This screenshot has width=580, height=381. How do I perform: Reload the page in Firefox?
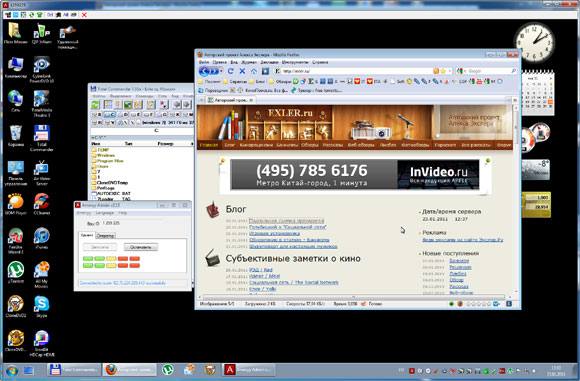(231, 71)
